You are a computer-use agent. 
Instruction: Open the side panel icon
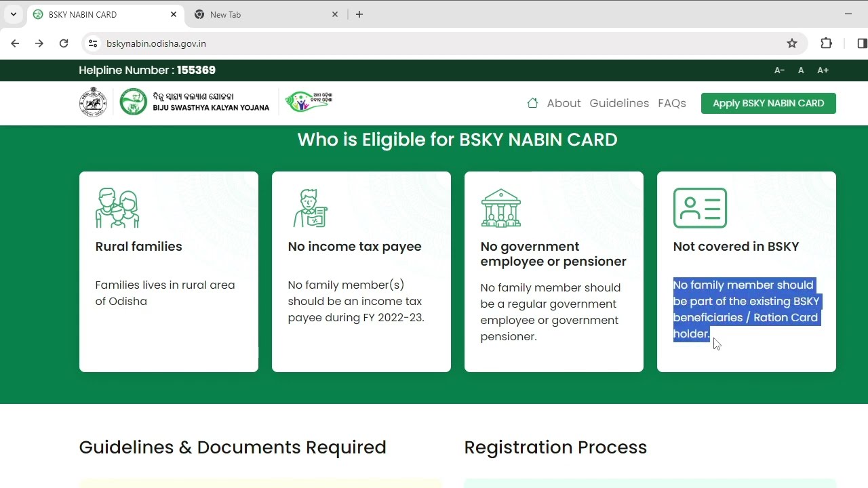tap(862, 43)
